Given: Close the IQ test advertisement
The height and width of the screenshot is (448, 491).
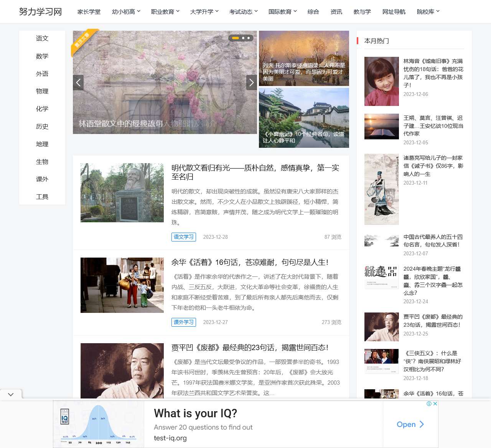Looking at the screenshot, I should (x=435, y=403).
